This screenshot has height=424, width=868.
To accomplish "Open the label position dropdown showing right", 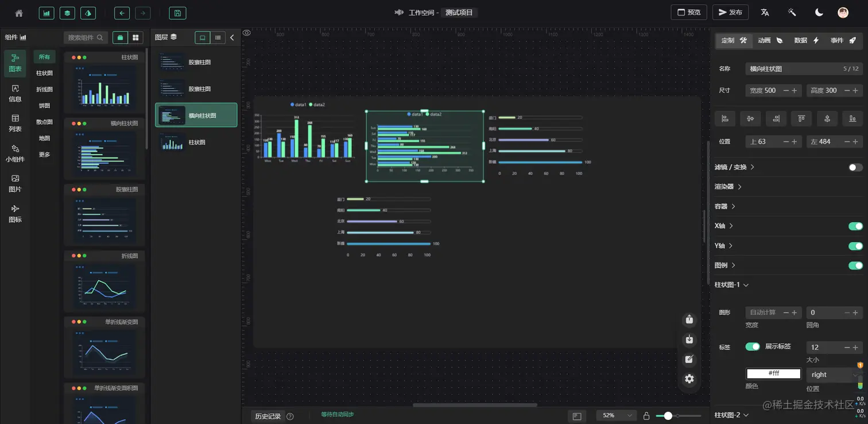I will (x=834, y=375).
